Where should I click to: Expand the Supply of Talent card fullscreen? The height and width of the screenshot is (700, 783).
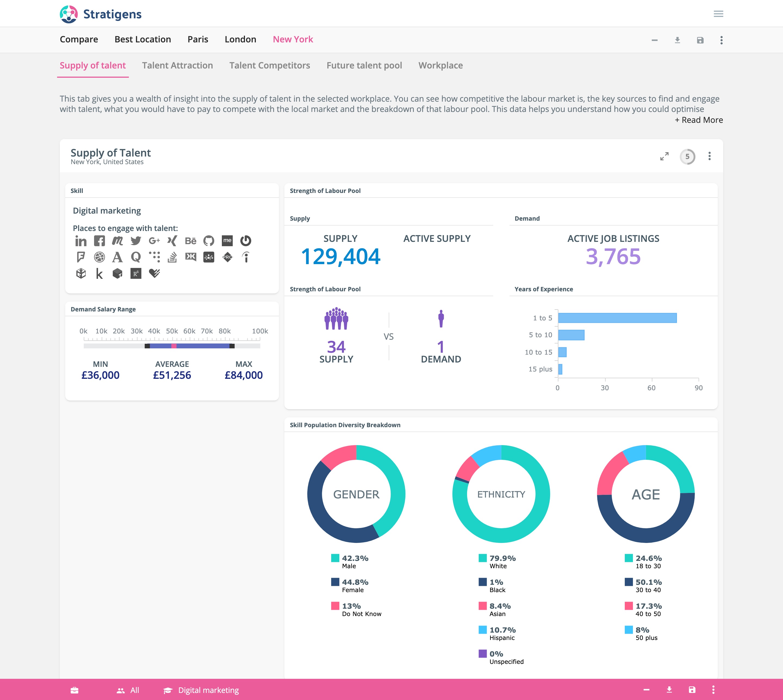click(x=664, y=156)
